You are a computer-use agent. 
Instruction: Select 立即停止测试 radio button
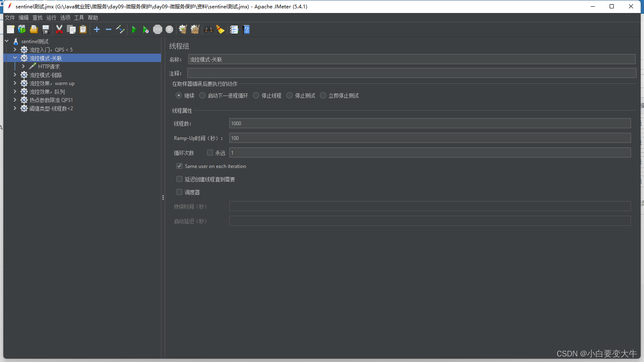click(x=323, y=96)
